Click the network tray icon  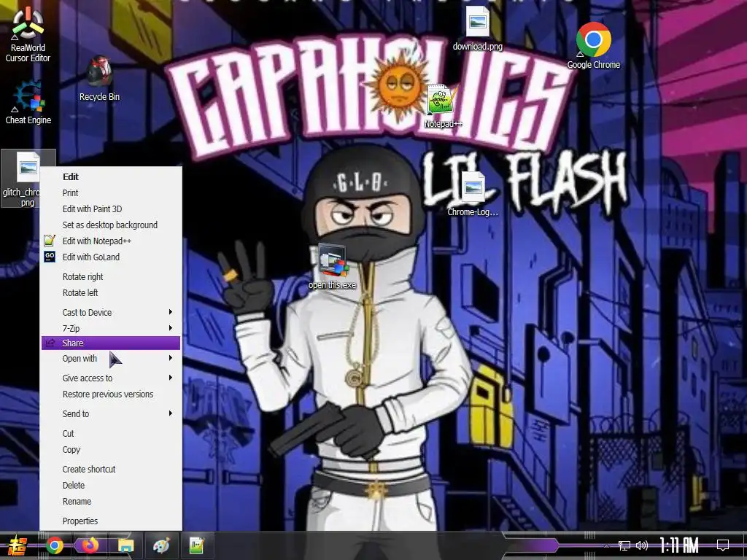click(624, 545)
